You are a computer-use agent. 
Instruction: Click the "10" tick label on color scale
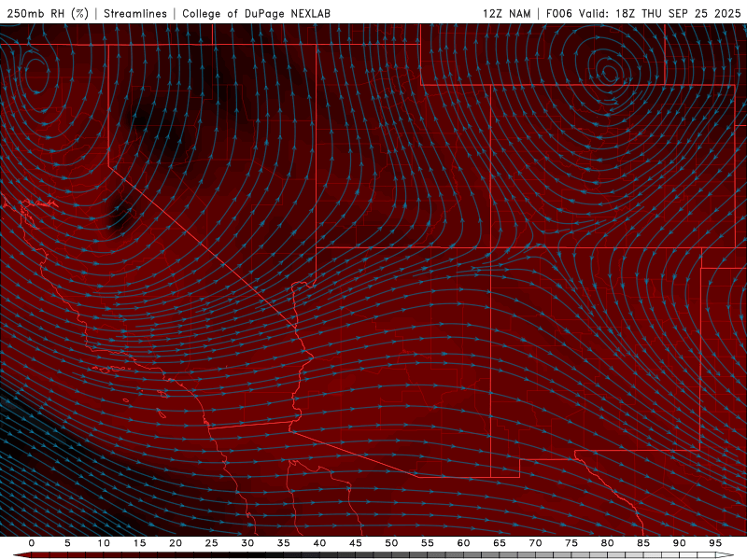click(104, 543)
